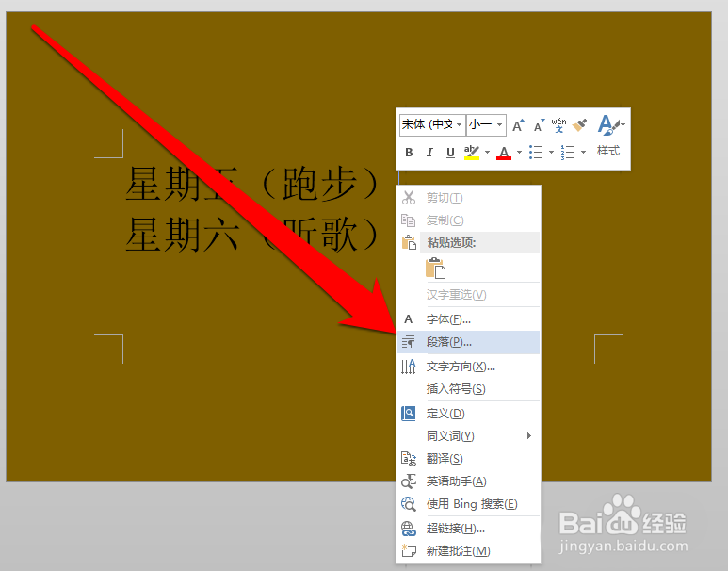The height and width of the screenshot is (571, 728).
Task: Open numbering style dropdown
Action: click(583, 153)
